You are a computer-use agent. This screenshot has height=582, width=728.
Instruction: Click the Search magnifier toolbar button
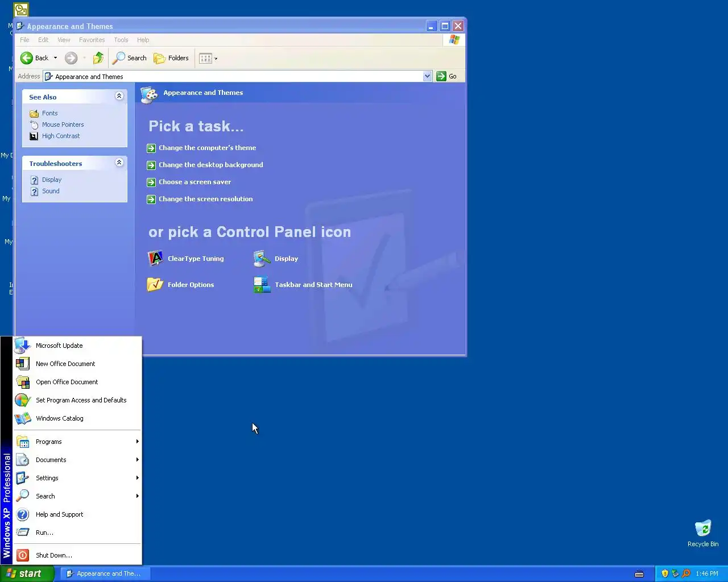point(130,58)
